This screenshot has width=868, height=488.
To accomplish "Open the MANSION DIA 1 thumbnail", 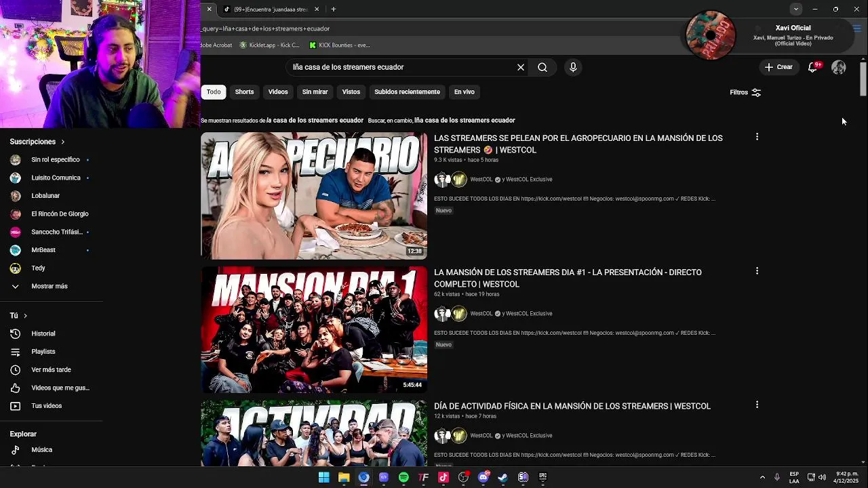I will pyautogui.click(x=314, y=329).
